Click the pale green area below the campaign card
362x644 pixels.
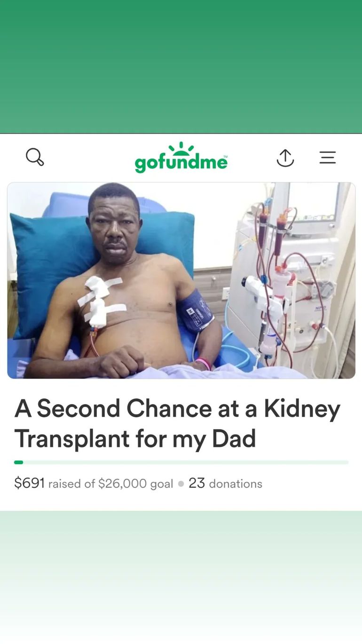point(181,574)
